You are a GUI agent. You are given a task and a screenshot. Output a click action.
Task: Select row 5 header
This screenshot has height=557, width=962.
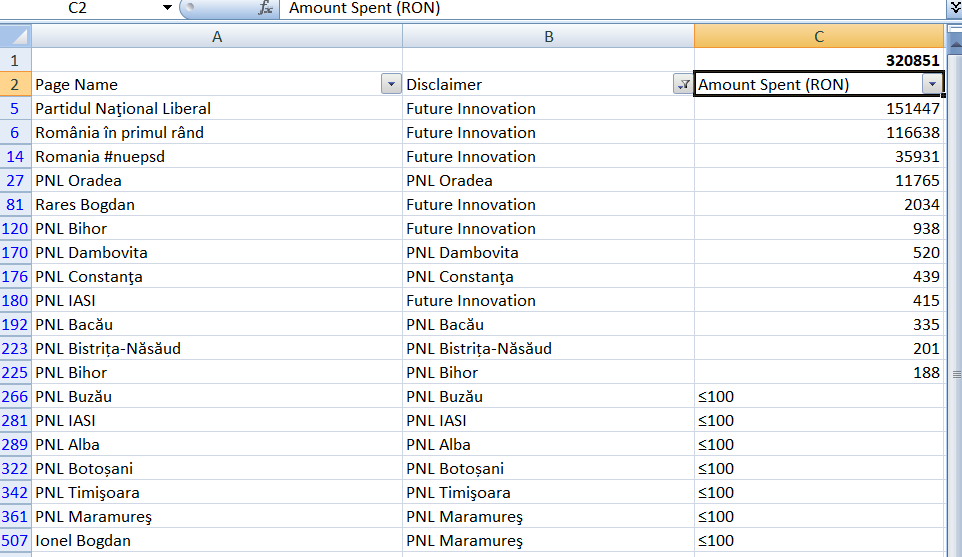point(15,109)
